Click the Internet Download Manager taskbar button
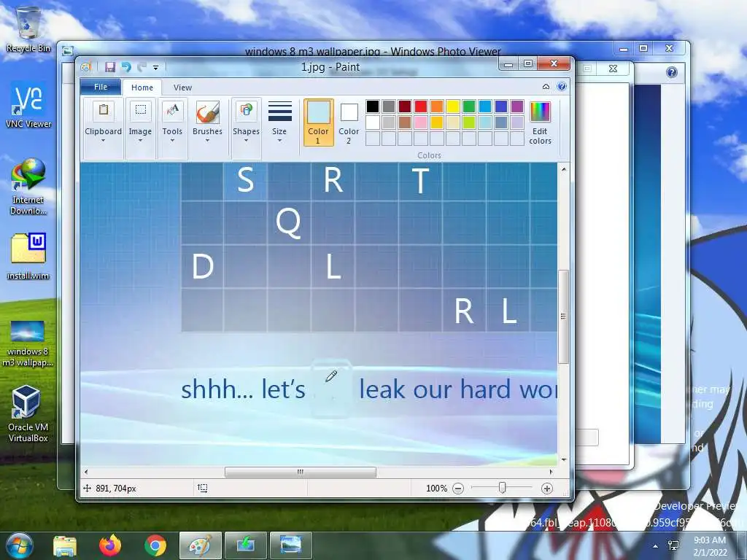Screen dimensions: 747x560 point(246,545)
